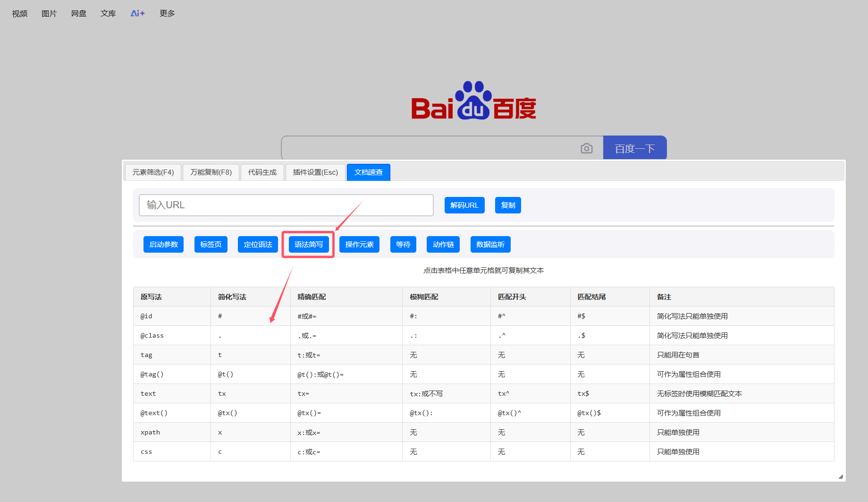Copy the css cell
The width and height of the screenshot is (868, 502).
172,451
